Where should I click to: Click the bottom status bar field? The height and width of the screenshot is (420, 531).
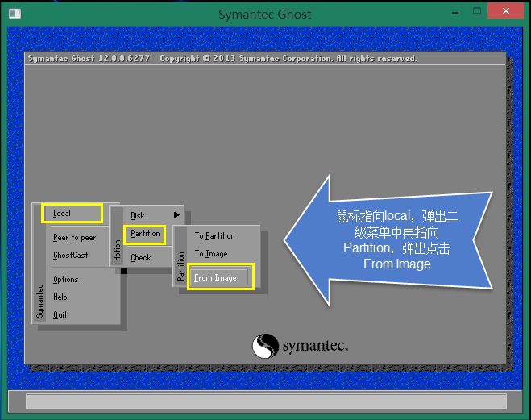[x=266, y=401]
